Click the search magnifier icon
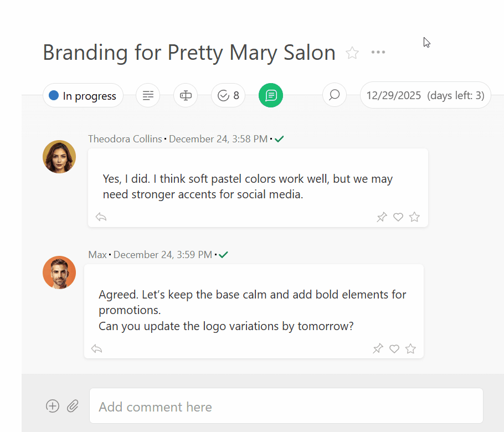This screenshot has width=504, height=432. click(x=334, y=95)
